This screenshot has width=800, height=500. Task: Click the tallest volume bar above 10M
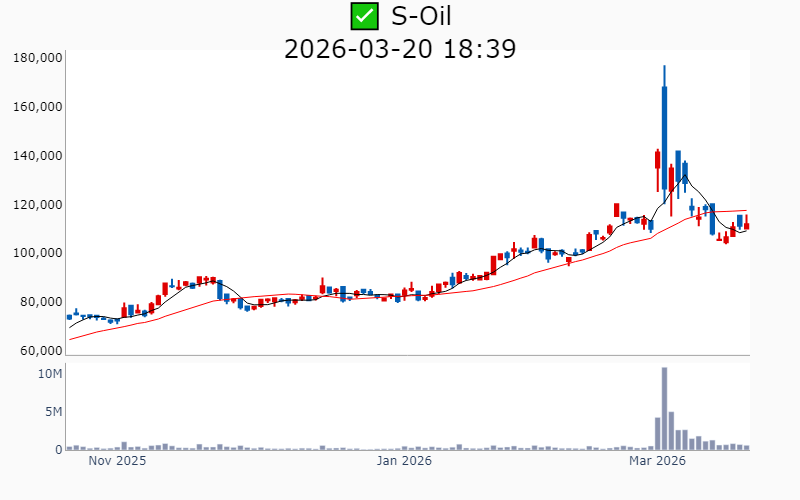point(664,408)
